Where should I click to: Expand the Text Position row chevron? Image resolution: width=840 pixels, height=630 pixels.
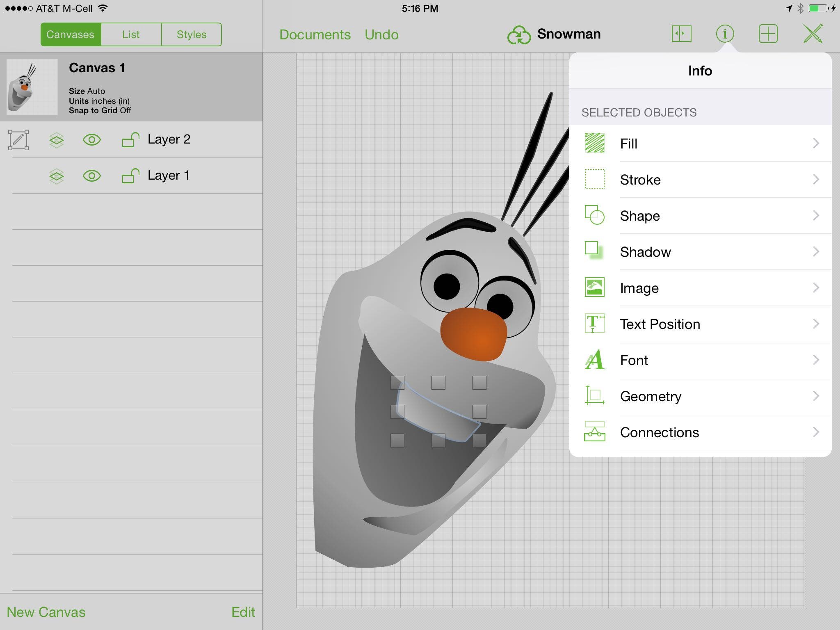816,324
